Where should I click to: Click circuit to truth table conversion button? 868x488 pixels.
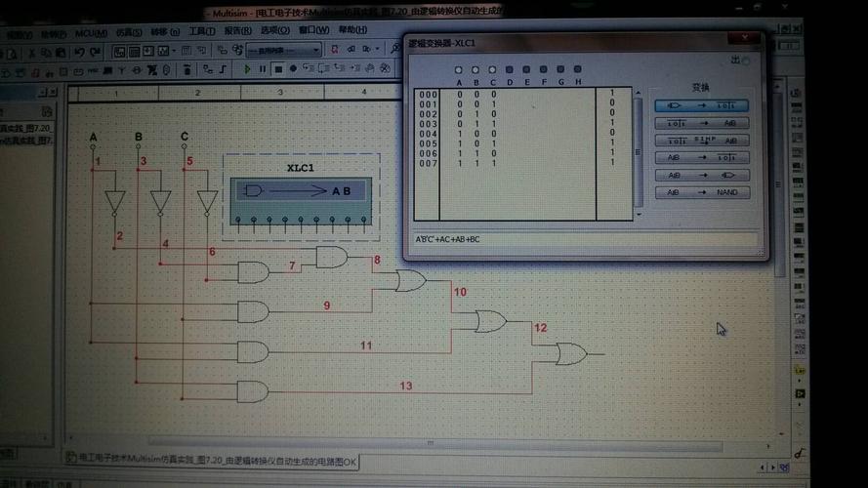701,105
